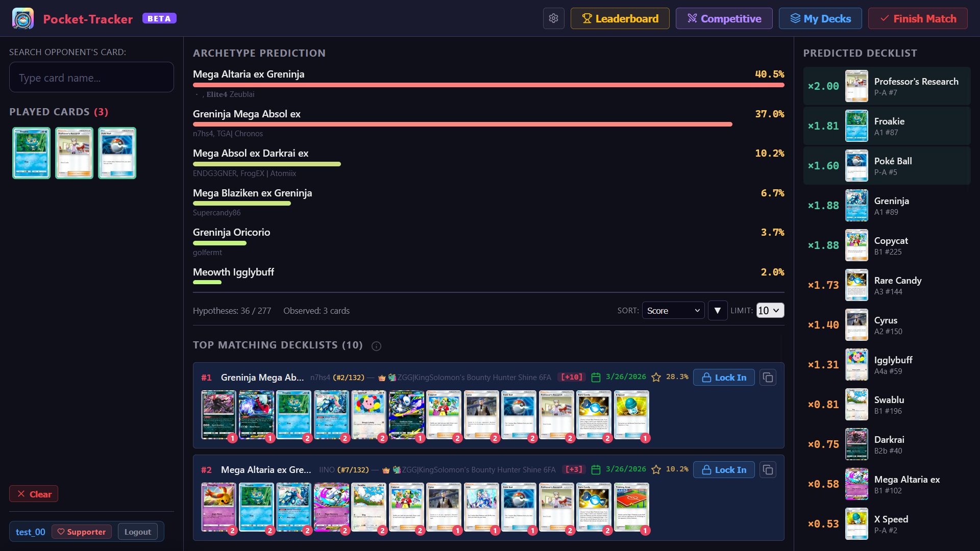Click the first card in decklist #1
Viewport: 980px width, 551px height.
coord(218,415)
